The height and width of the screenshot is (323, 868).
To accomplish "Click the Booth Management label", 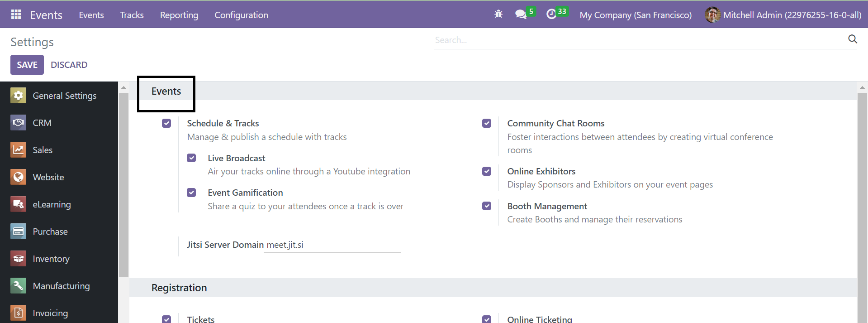I will click(547, 206).
